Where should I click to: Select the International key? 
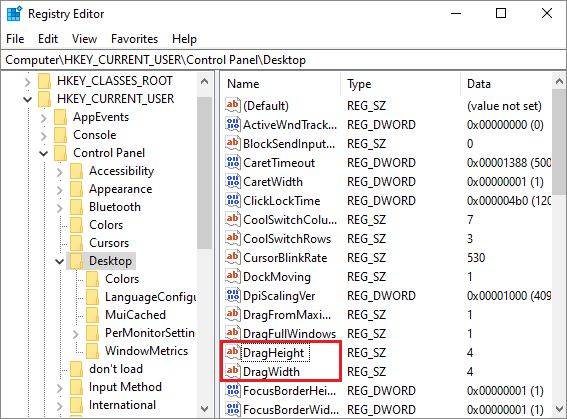pos(122,405)
